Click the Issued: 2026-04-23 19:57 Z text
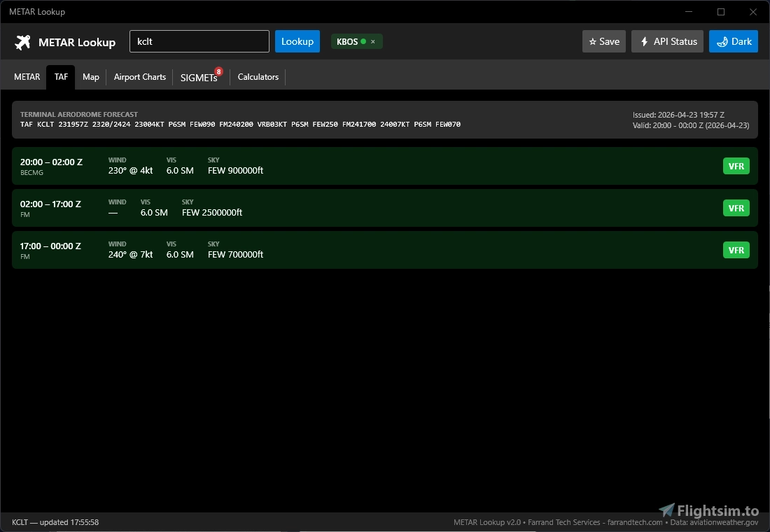Image resolution: width=770 pixels, height=532 pixels. pyautogui.click(x=678, y=115)
